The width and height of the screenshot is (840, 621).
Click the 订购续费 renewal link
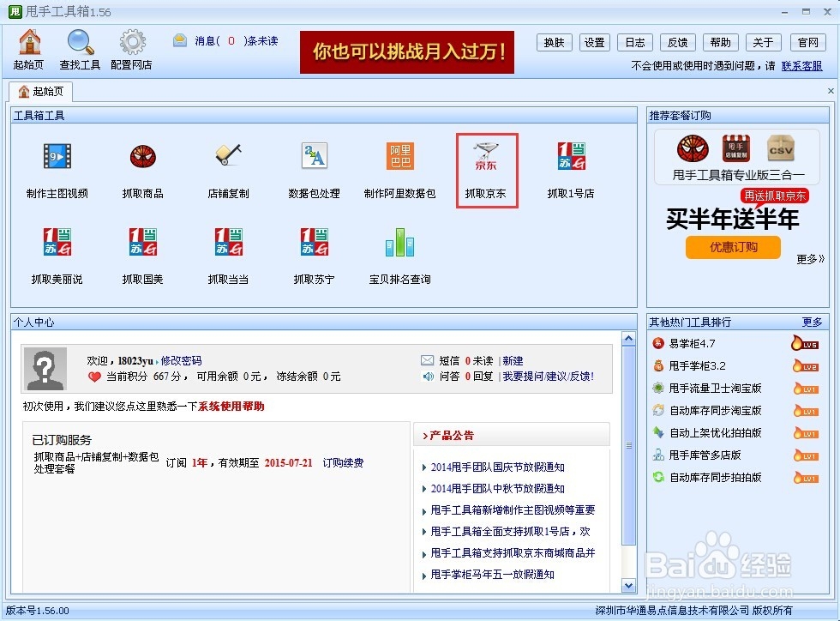click(343, 463)
